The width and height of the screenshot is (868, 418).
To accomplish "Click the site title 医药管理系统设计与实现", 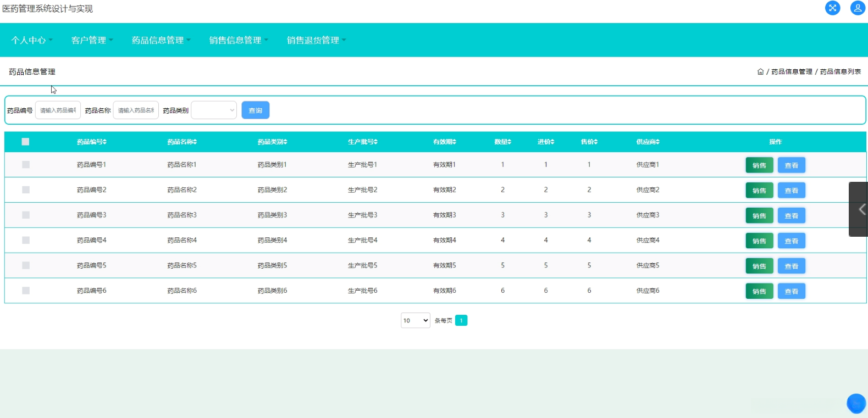I will click(x=48, y=9).
